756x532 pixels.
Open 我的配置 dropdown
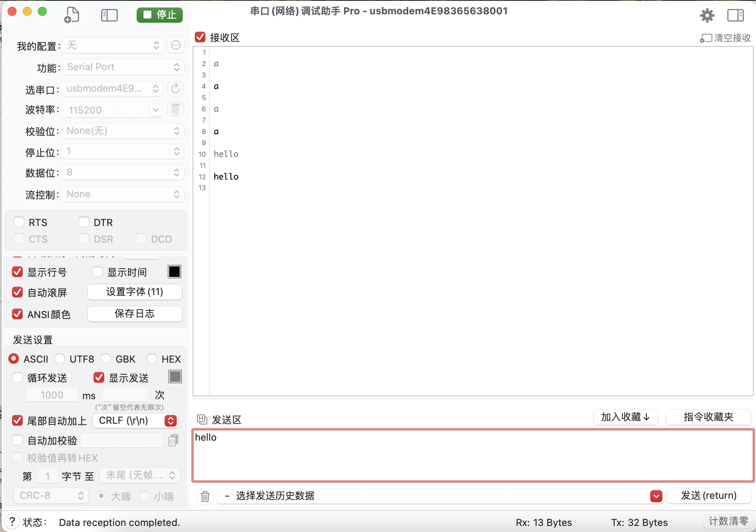(113, 45)
